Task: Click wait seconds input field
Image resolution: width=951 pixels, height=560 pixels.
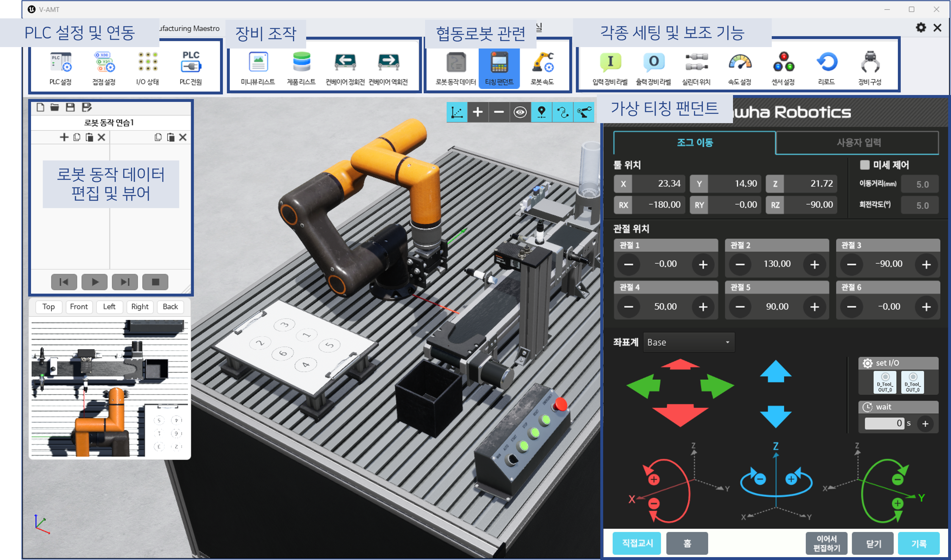Action: point(884,423)
